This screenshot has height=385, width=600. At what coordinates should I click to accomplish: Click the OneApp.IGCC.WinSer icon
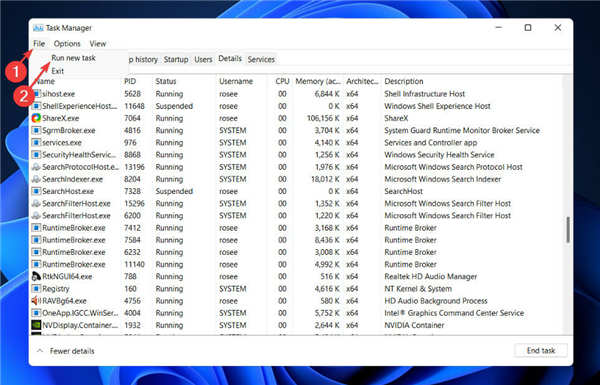pyautogui.click(x=36, y=313)
